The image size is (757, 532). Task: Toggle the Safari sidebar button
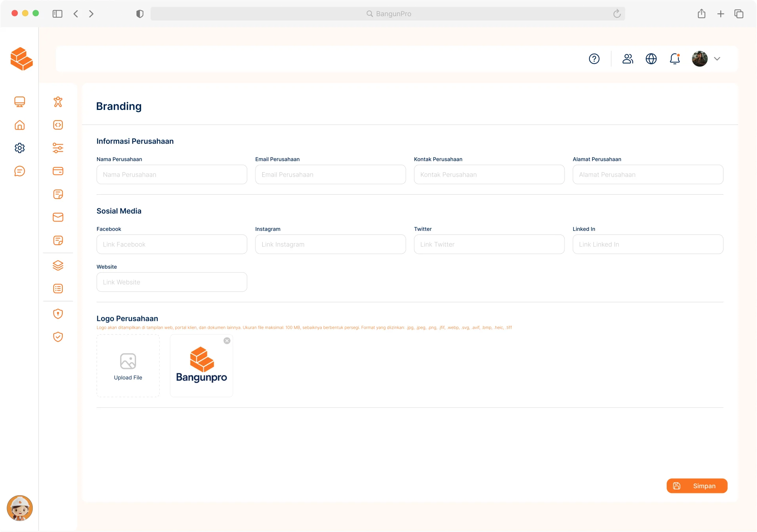(x=58, y=14)
